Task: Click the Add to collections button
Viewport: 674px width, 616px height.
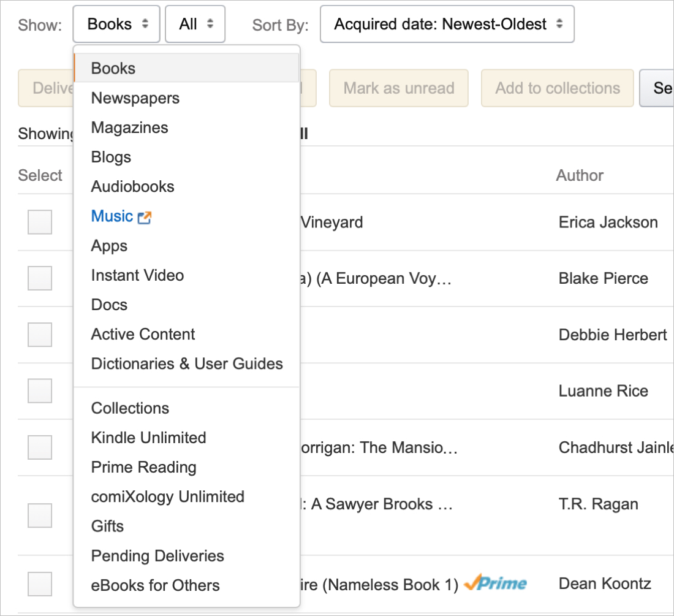Action: [x=557, y=88]
